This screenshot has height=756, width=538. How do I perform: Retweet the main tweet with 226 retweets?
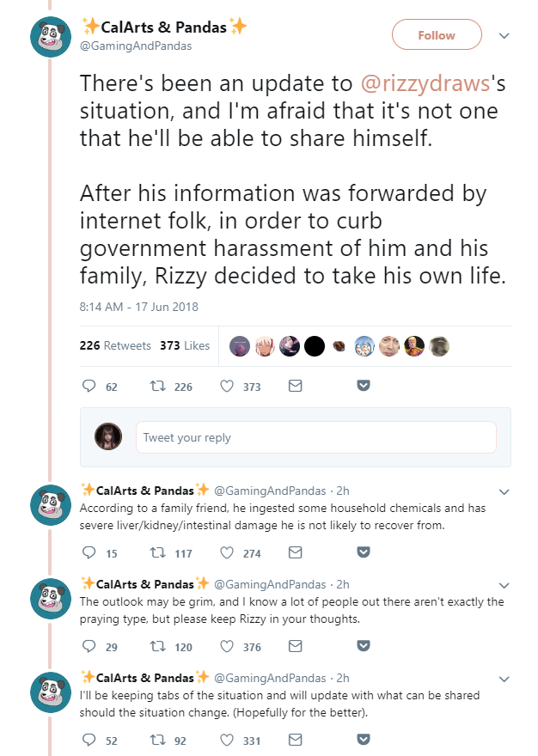click(157, 386)
